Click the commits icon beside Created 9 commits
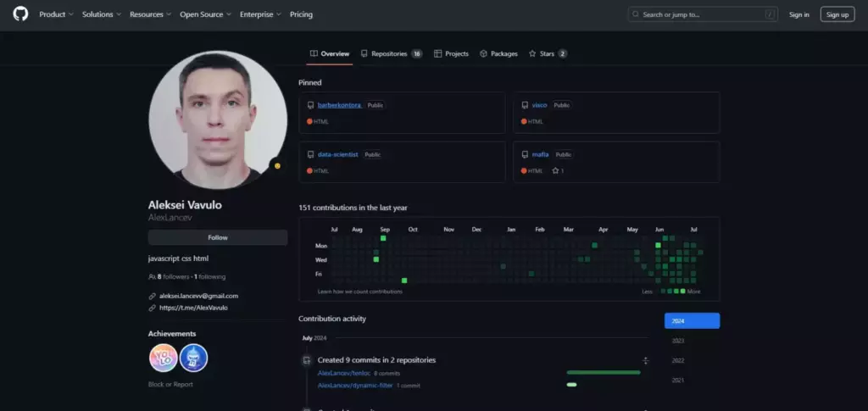 pyautogui.click(x=306, y=361)
